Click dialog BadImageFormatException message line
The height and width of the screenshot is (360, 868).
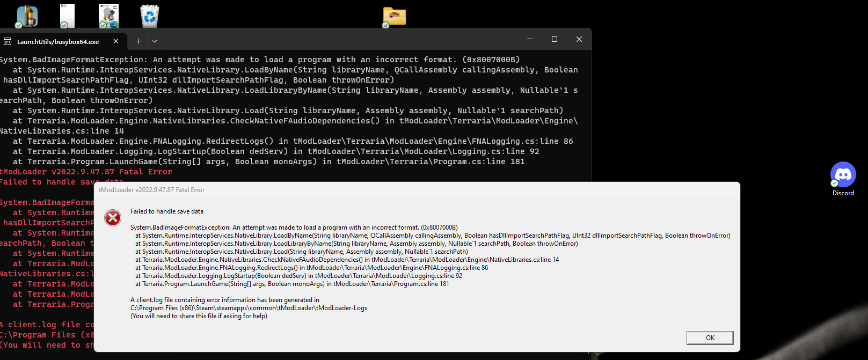(x=294, y=227)
